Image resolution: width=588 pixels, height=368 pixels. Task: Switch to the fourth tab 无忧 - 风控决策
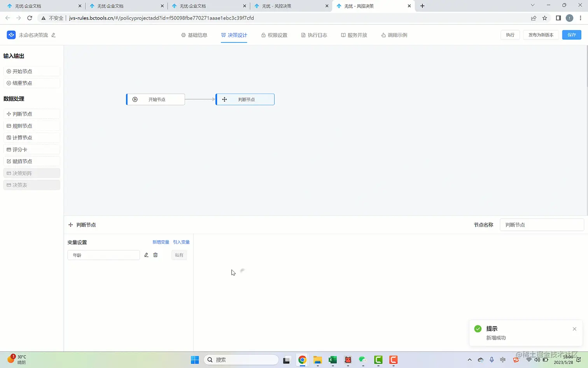[x=291, y=6]
